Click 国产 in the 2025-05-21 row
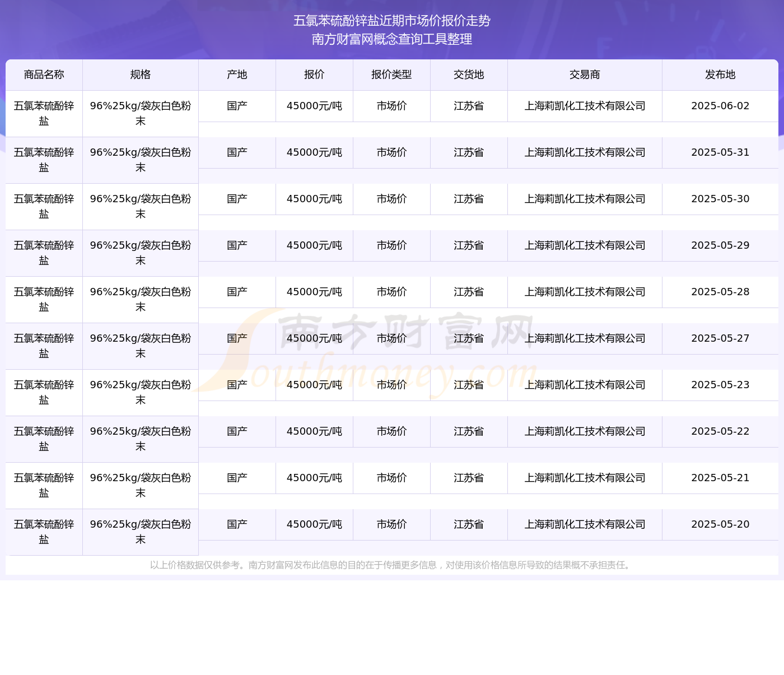This screenshot has width=784, height=675. click(237, 478)
